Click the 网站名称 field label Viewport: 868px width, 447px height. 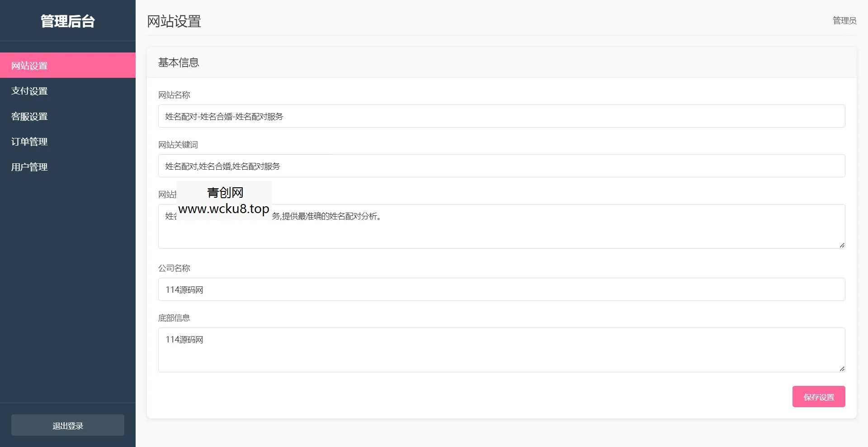tap(174, 95)
